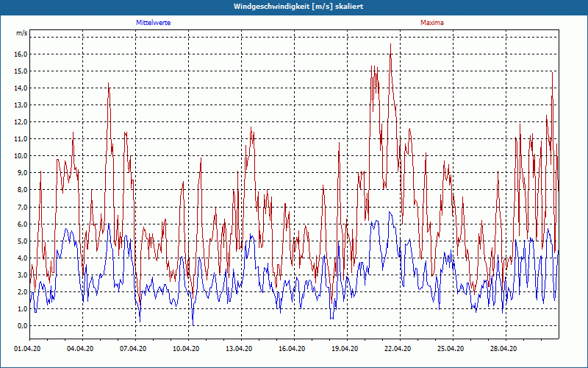The height and width of the screenshot is (368, 588).
Task: Select the 11,0 y-axis value
Action: (21, 139)
